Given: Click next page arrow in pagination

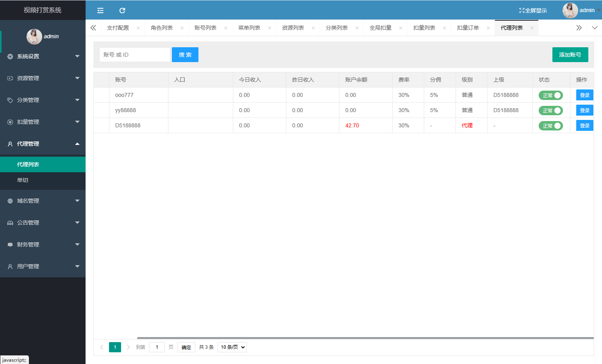Looking at the screenshot, I should click(x=128, y=347).
